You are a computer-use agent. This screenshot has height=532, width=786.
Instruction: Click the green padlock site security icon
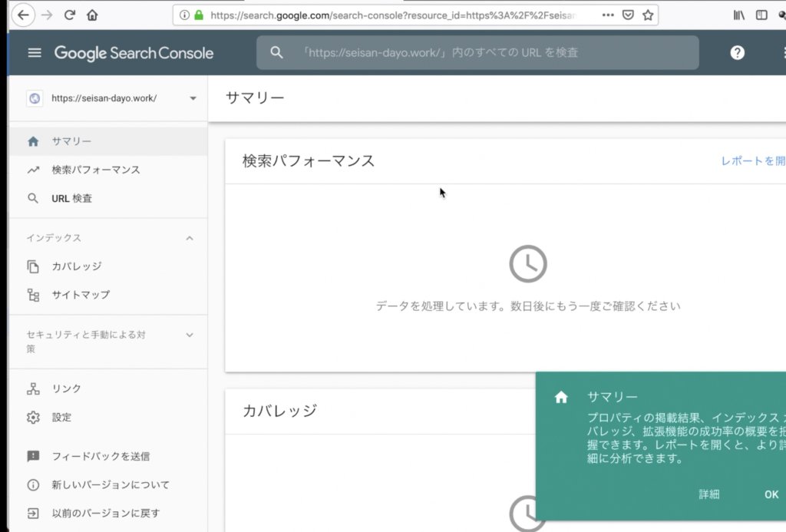tap(199, 15)
